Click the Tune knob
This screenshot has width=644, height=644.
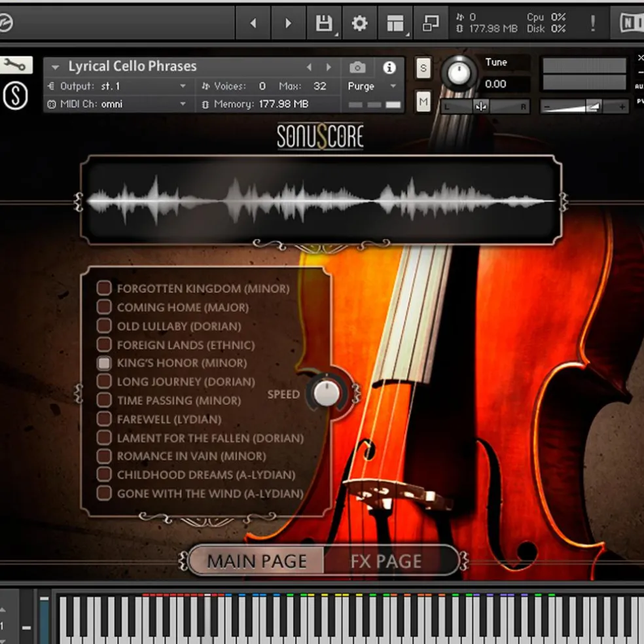(x=459, y=73)
